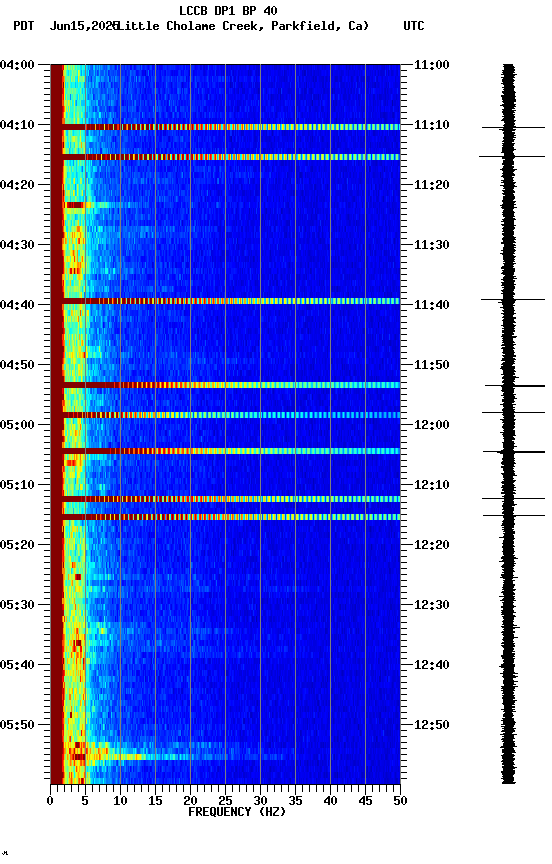Click the 12:50 UTC time label
This screenshot has height=864, width=552.
[x=432, y=725]
